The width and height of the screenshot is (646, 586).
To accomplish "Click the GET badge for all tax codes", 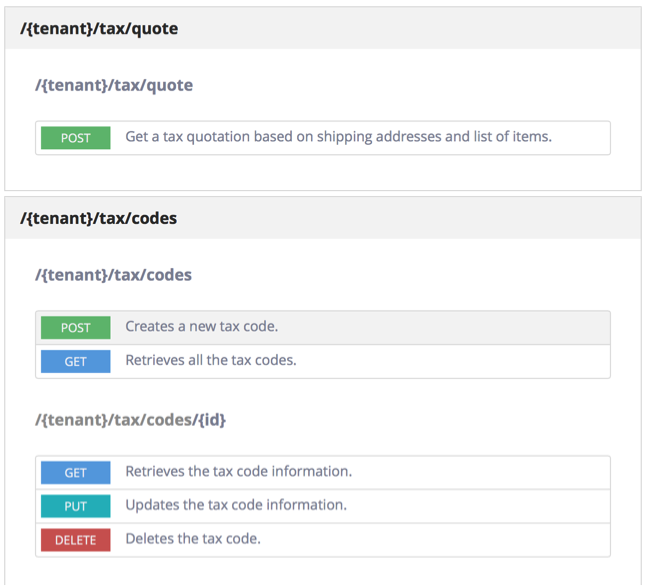I will pos(75,361).
